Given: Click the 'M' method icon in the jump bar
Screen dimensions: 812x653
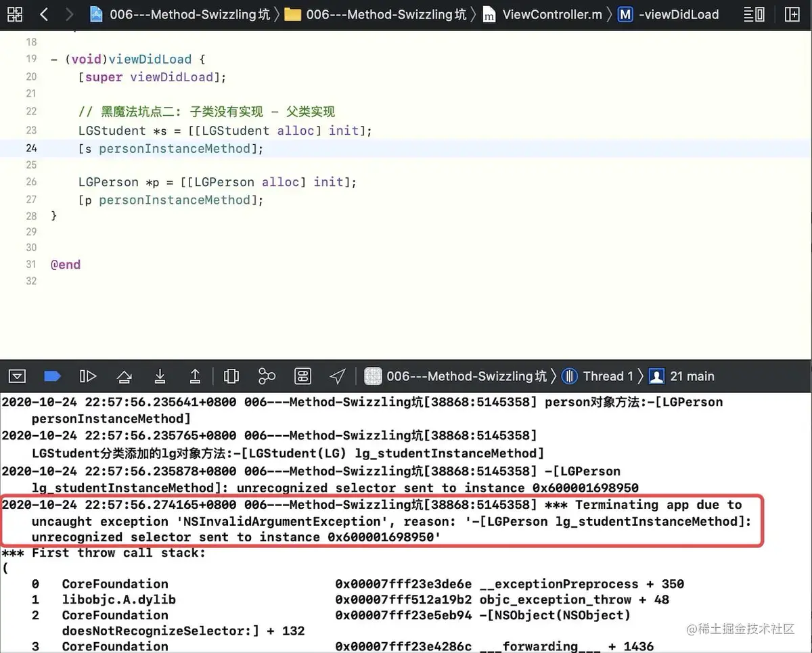Looking at the screenshot, I should tap(626, 14).
